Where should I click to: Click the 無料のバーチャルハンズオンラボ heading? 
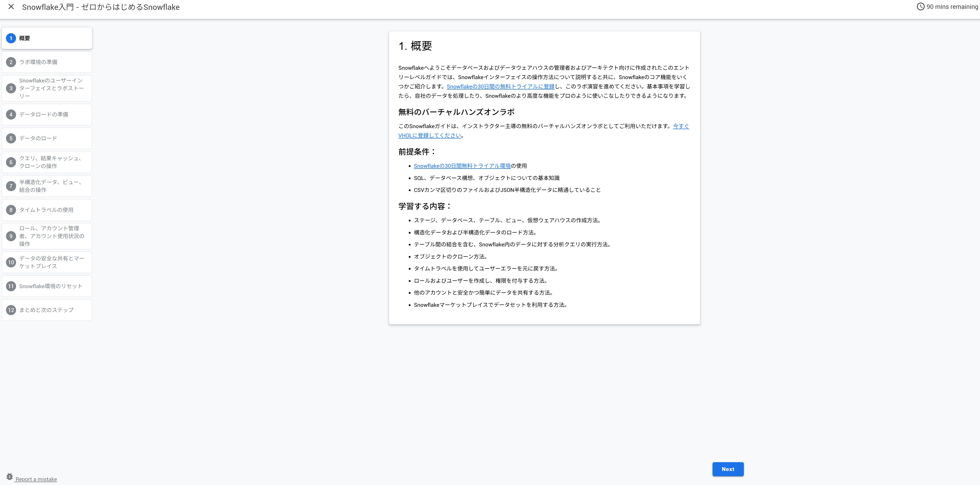pos(456,112)
